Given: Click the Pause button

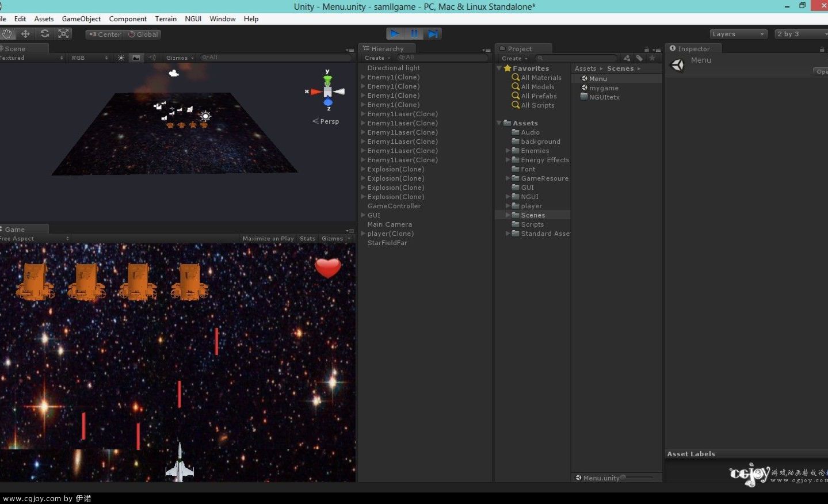Looking at the screenshot, I should 414,34.
